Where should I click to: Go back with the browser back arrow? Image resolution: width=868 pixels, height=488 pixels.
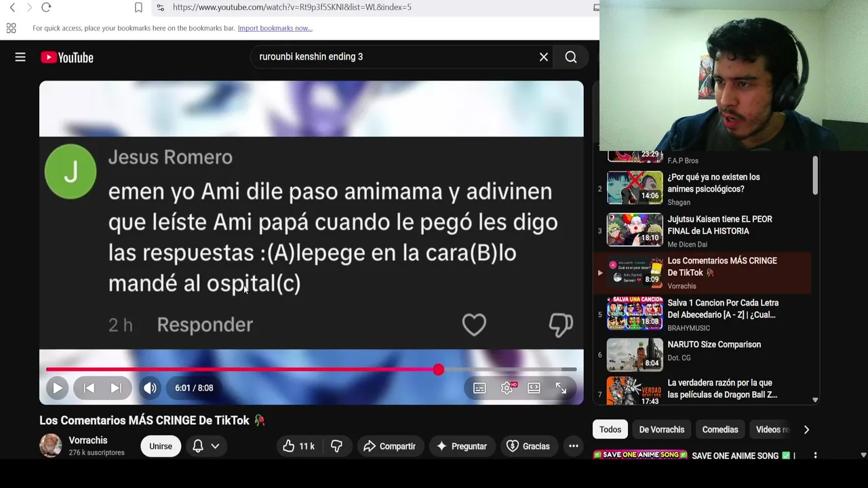point(12,7)
